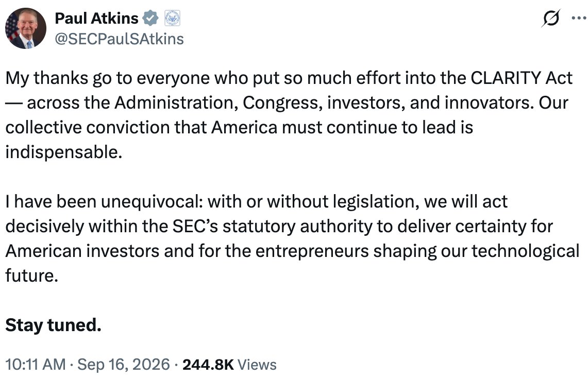Click the bold Stay tuned. text

tap(53, 325)
